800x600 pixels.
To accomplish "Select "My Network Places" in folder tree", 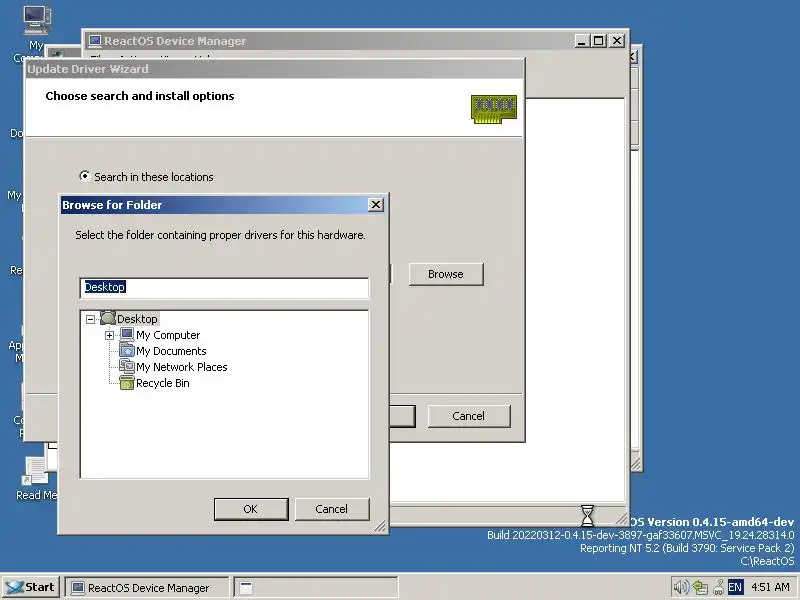I will (182, 367).
